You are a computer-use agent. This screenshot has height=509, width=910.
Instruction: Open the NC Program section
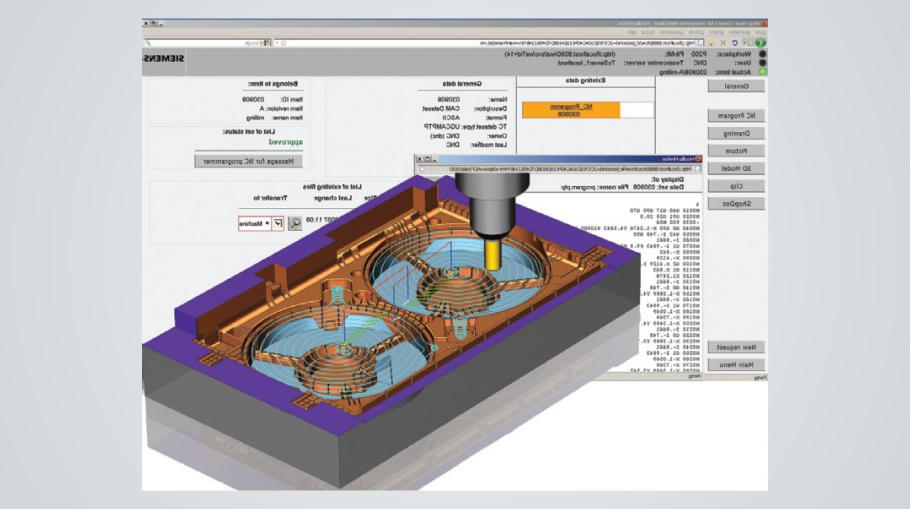[736, 115]
